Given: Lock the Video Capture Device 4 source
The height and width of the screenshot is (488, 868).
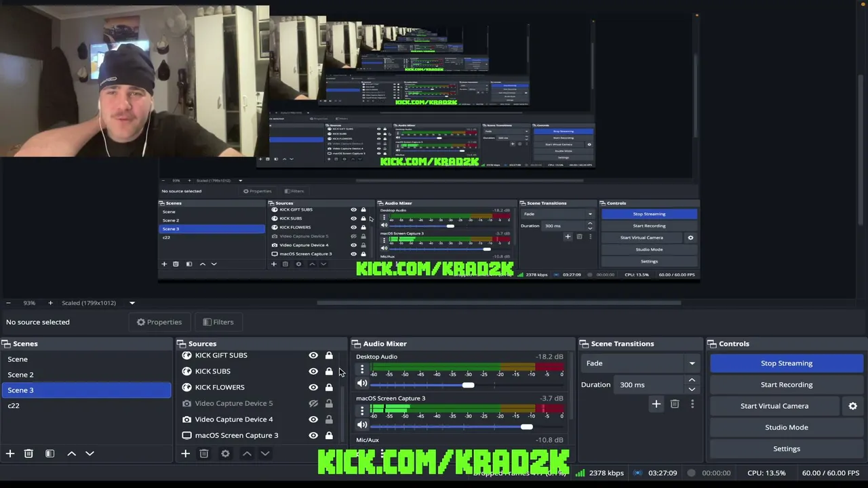Looking at the screenshot, I should pyautogui.click(x=329, y=420).
